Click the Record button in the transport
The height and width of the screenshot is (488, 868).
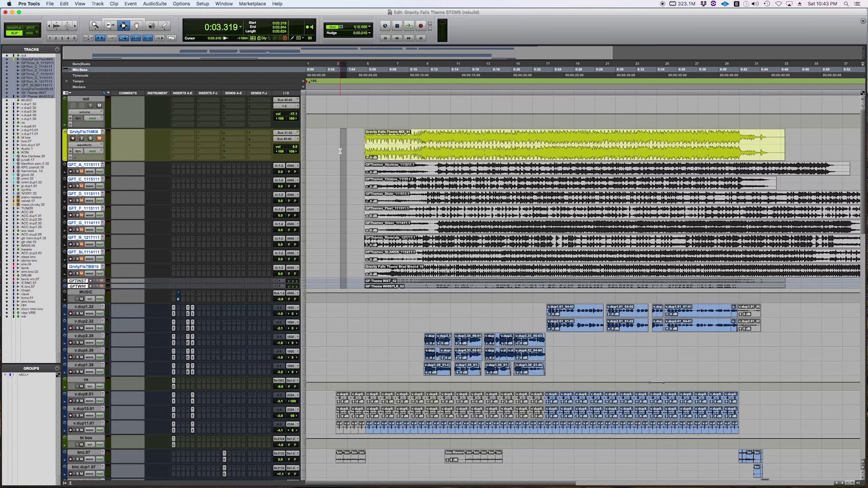[420, 26]
